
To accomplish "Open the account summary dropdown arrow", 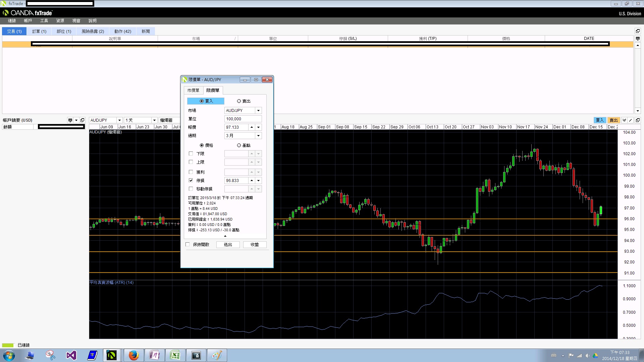I will coord(76,120).
